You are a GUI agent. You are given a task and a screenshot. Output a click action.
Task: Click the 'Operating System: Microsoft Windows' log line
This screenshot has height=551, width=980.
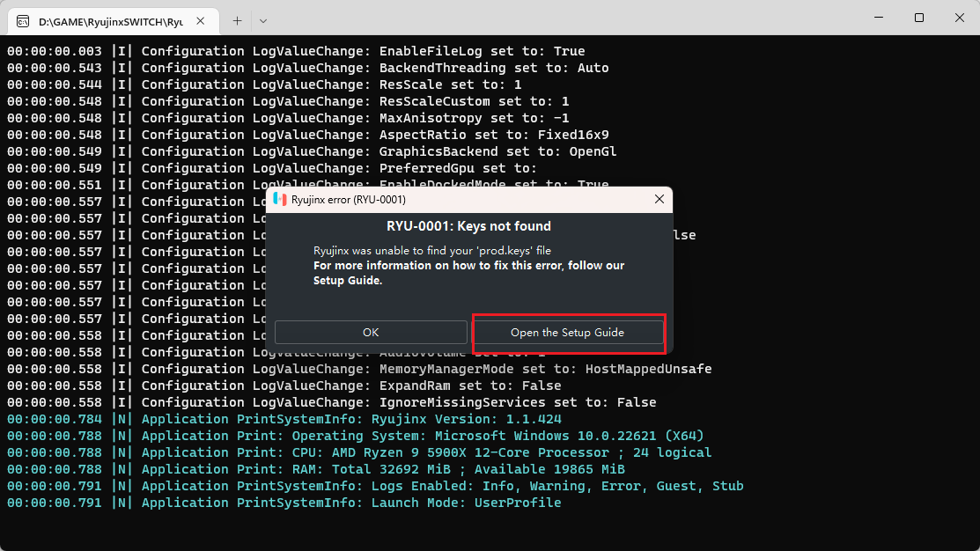[x=356, y=436]
